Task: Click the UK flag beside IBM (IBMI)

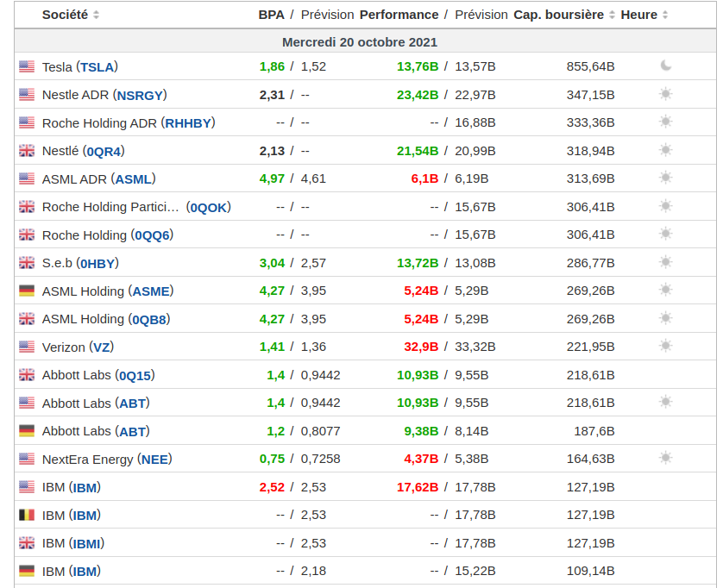Action: pyautogui.click(x=27, y=543)
